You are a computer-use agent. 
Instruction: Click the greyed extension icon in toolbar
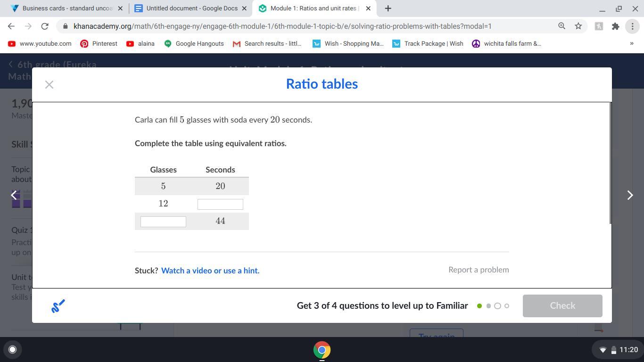click(x=599, y=26)
